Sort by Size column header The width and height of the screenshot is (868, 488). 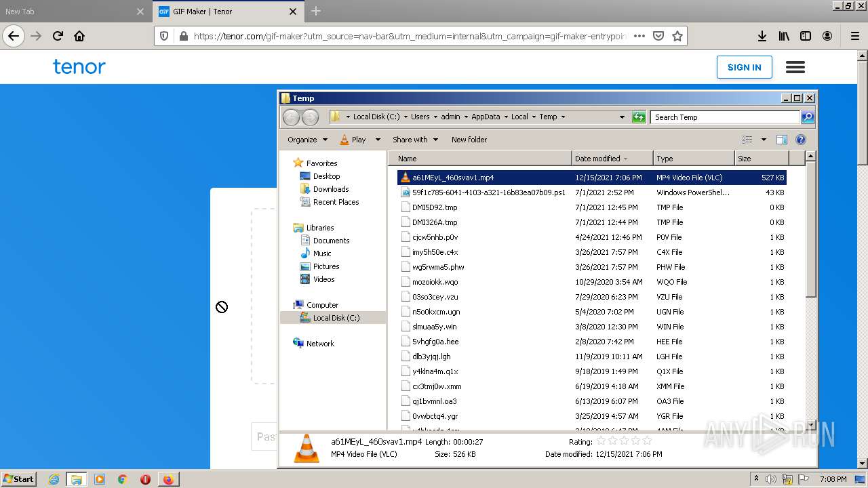click(x=762, y=159)
